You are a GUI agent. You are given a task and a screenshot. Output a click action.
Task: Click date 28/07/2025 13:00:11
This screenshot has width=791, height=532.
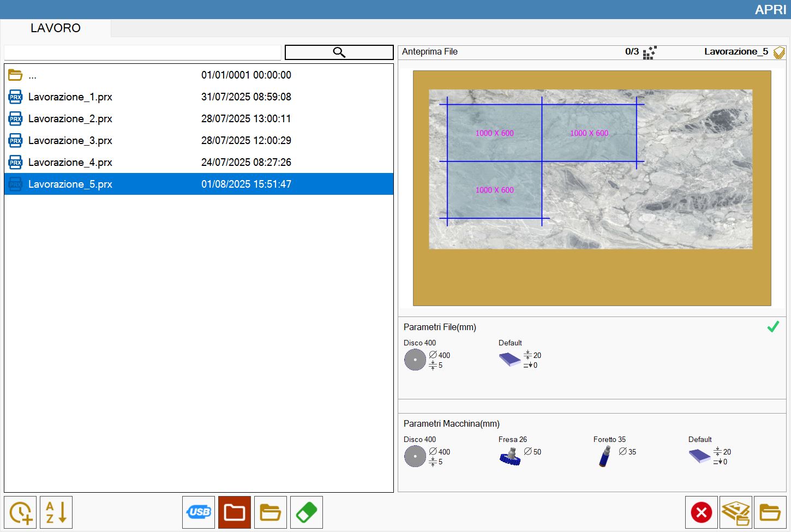click(246, 118)
